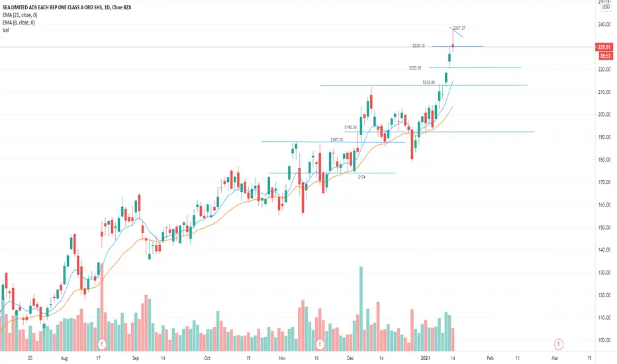Click the tallest green volume bar in December

(361, 308)
